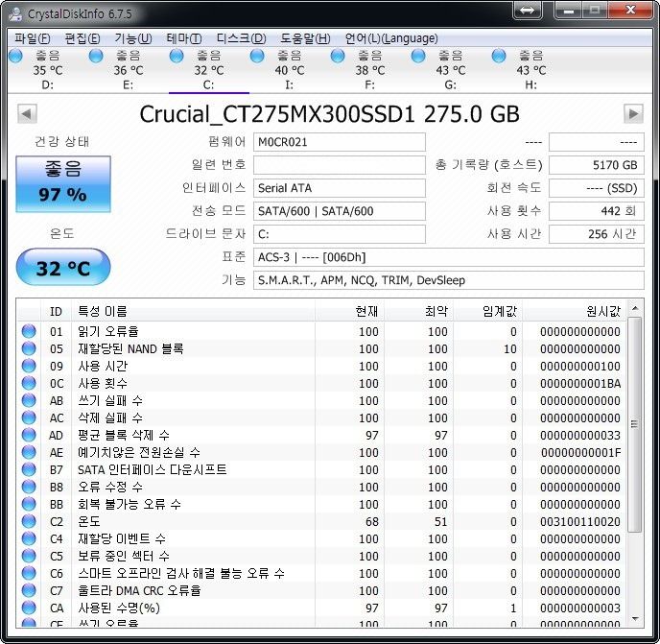Open the 테마(T) menu
This screenshot has width=660, height=644.
pyautogui.click(x=184, y=38)
